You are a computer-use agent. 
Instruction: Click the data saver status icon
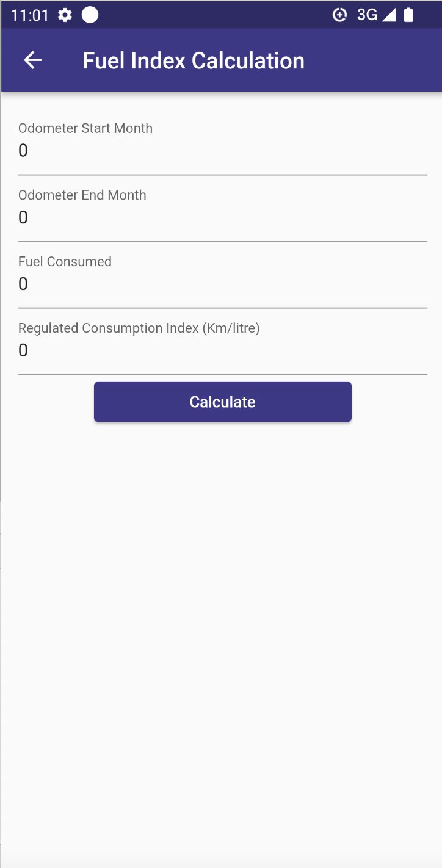pyautogui.click(x=339, y=15)
